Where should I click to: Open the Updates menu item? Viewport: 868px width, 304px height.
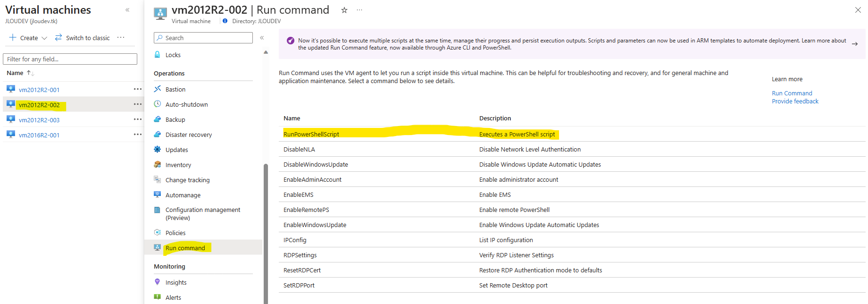point(176,150)
